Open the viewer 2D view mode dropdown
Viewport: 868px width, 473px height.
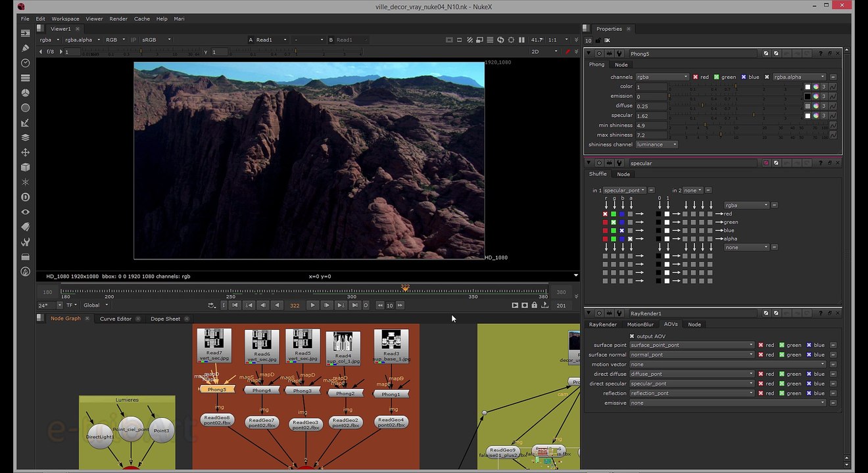click(544, 51)
